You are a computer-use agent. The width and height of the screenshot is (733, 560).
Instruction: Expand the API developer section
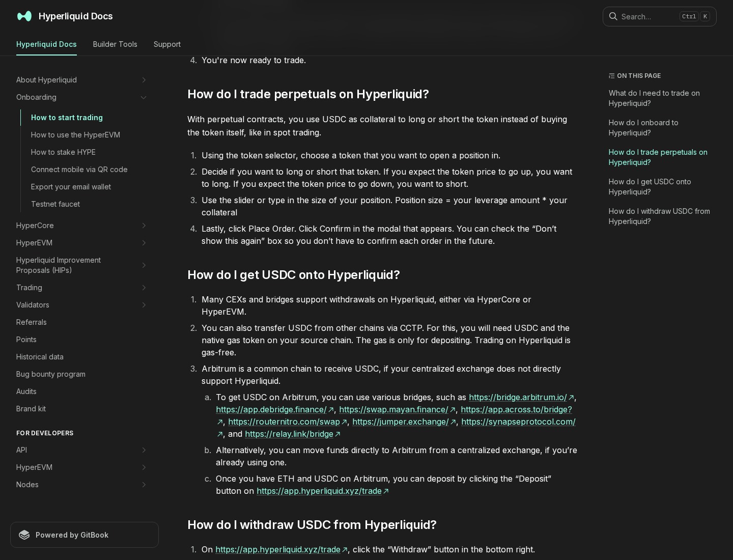coord(144,450)
